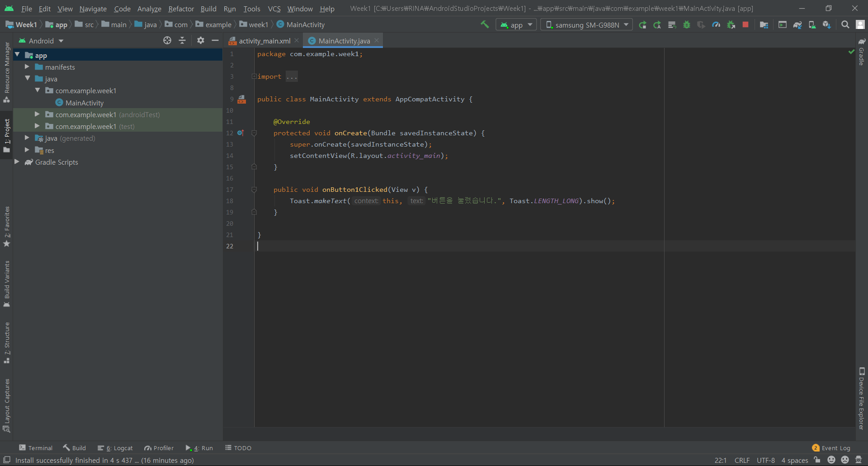Open the Navigate menu
This screenshot has height=466, width=868.
[93, 9]
